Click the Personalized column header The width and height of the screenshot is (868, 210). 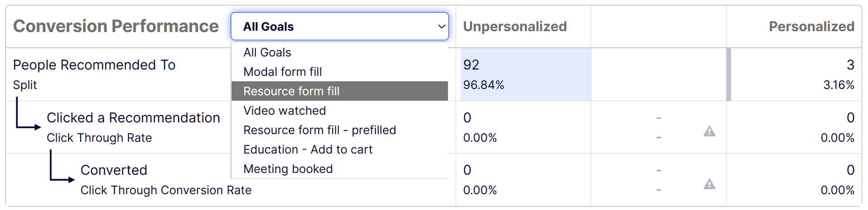tap(811, 27)
